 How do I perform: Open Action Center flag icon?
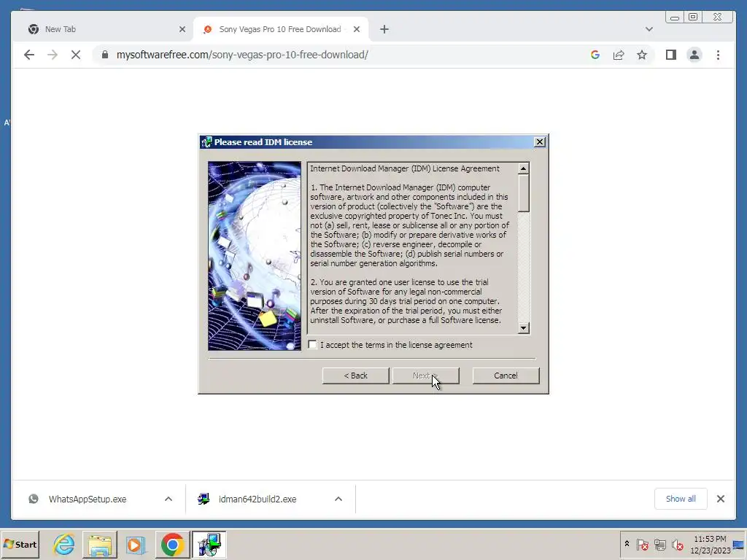pyautogui.click(x=642, y=544)
